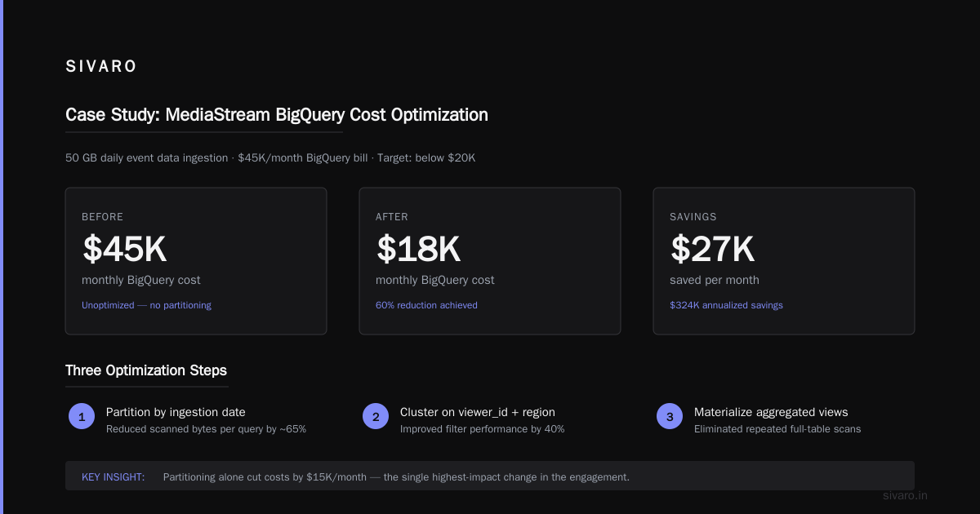The width and height of the screenshot is (980, 514).
Task: Click the step 2 number badge
Action: (x=376, y=416)
